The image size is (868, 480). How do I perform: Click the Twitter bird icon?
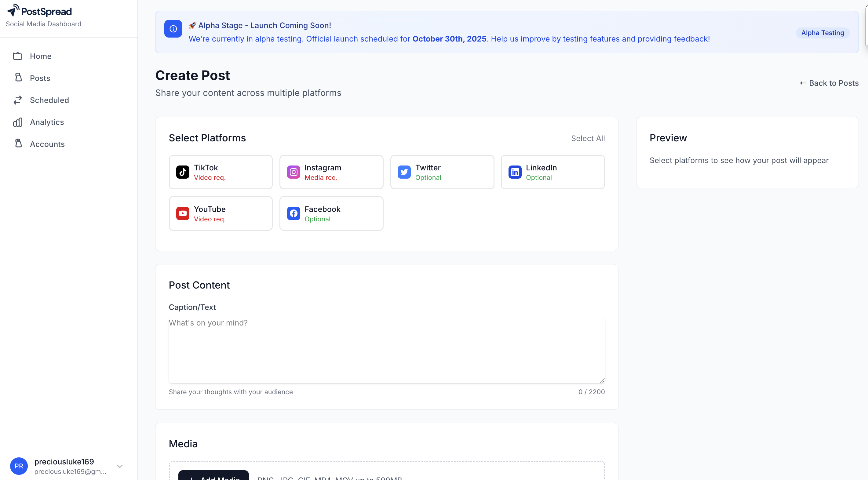[404, 172]
